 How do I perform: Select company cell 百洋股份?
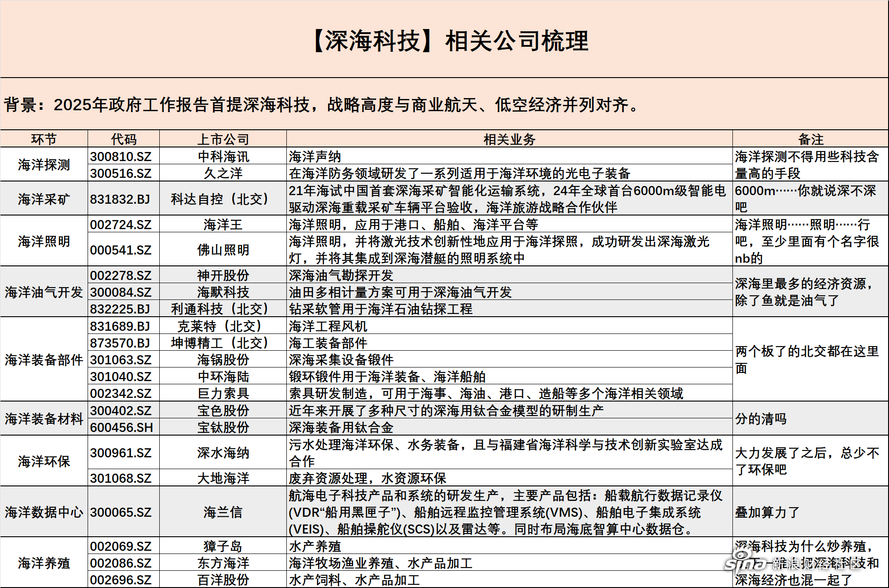point(223,579)
